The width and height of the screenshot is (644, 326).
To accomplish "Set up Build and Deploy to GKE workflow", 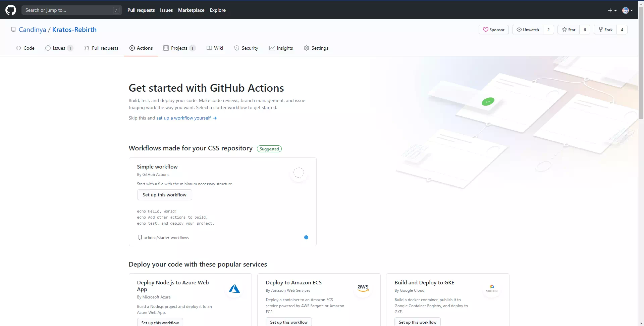I will (x=418, y=322).
